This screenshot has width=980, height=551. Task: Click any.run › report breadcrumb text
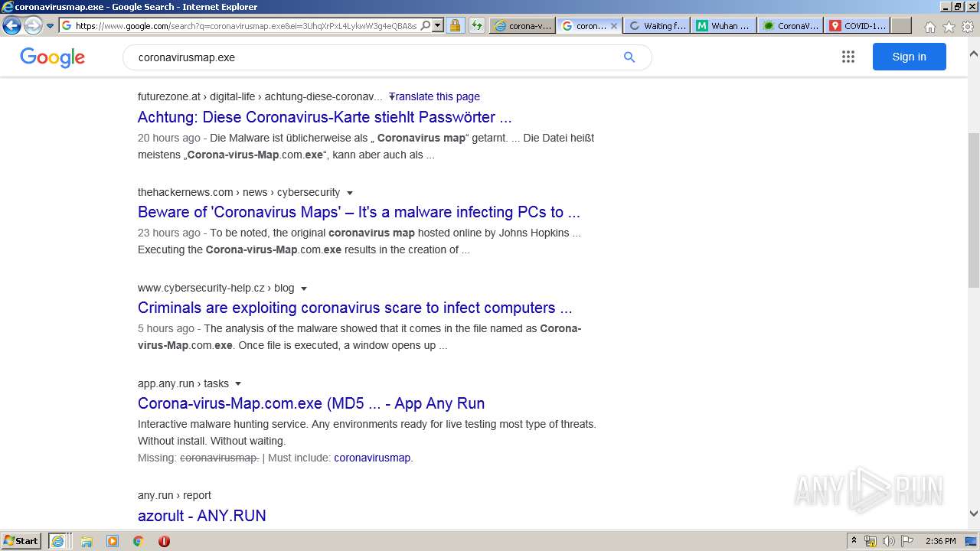click(x=175, y=495)
